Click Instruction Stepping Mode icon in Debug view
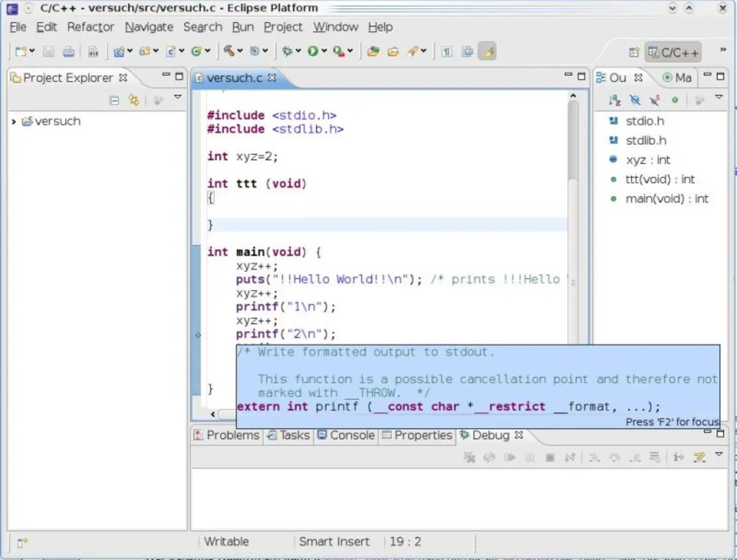This screenshot has width=737, height=560. (679, 457)
